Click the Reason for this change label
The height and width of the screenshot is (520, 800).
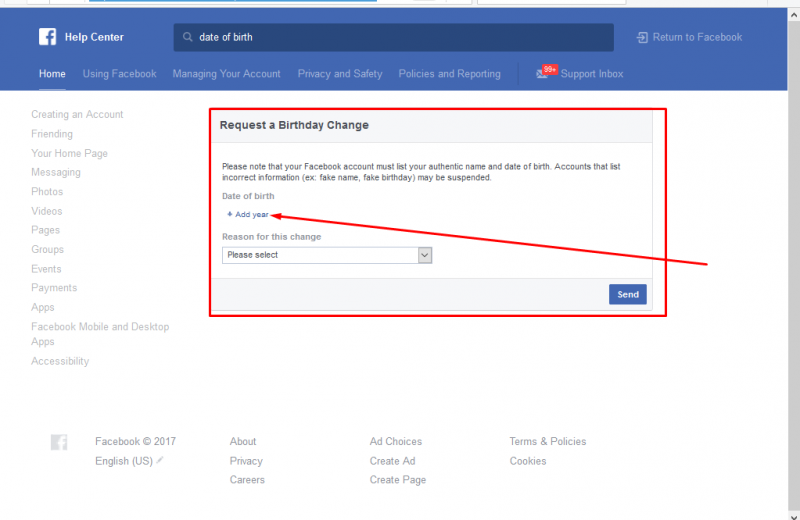[271, 237]
